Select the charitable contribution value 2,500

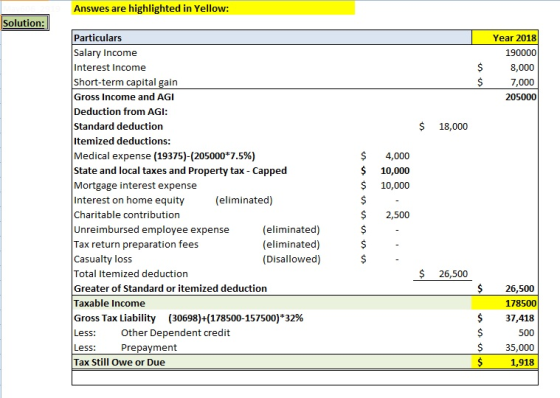[397, 215]
